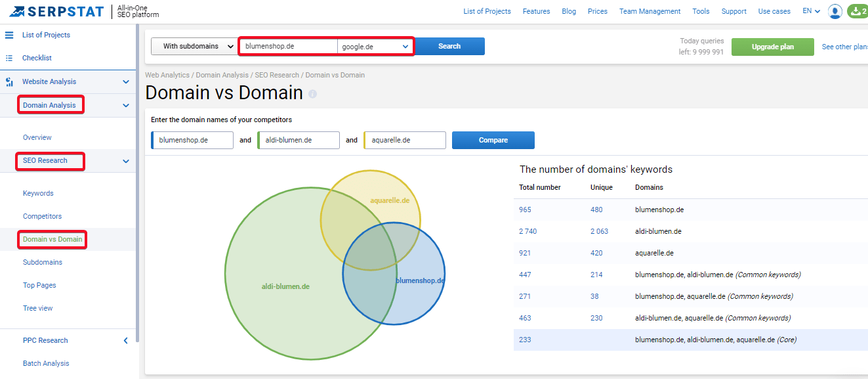Open Competitors in the sidebar
868x379 pixels.
42,216
